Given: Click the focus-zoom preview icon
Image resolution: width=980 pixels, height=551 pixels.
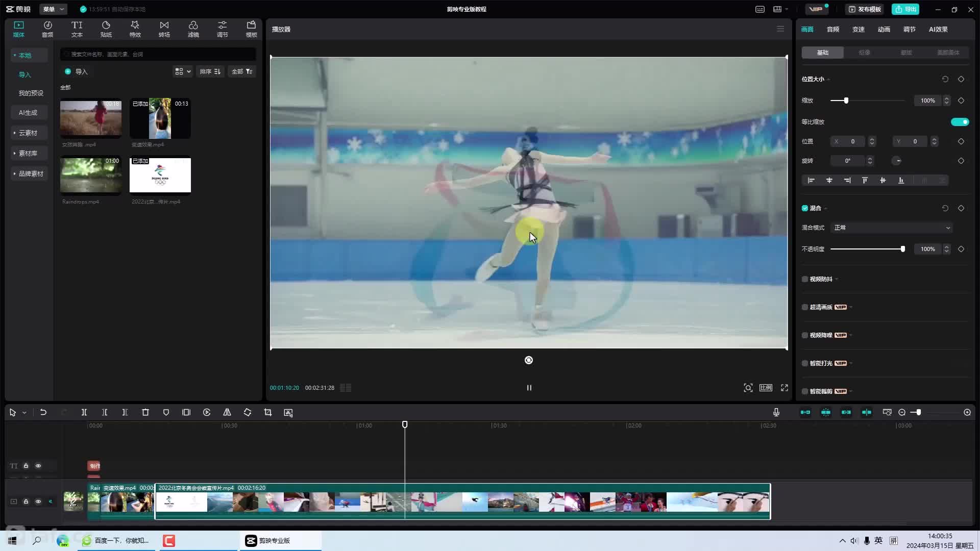Looking at the screenshot, I should point(748,388).
